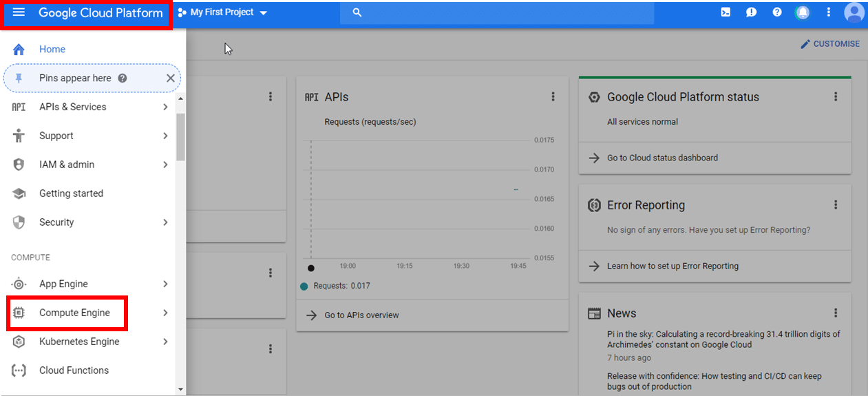Dismiss the Pins appear here hint

click(171, 79)
